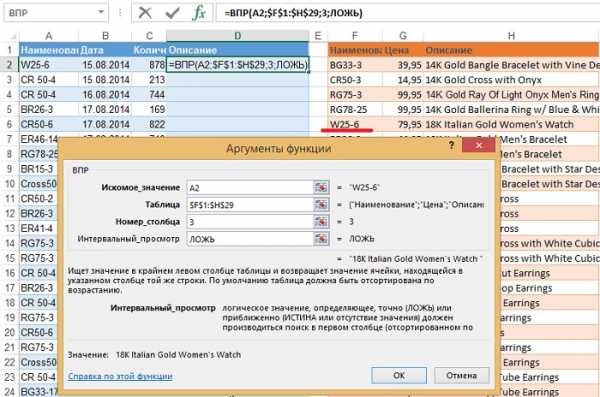Click into the Искомое_значение field

coord(250,188)
